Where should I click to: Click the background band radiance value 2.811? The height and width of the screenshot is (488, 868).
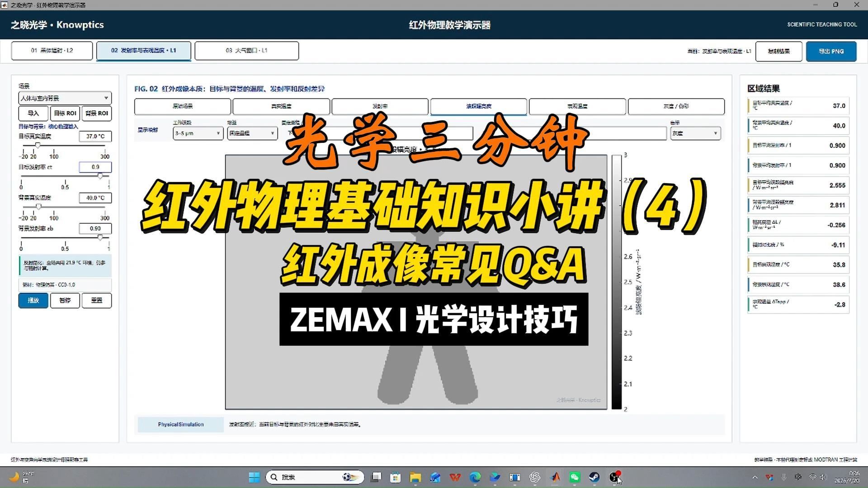point(837,205)
